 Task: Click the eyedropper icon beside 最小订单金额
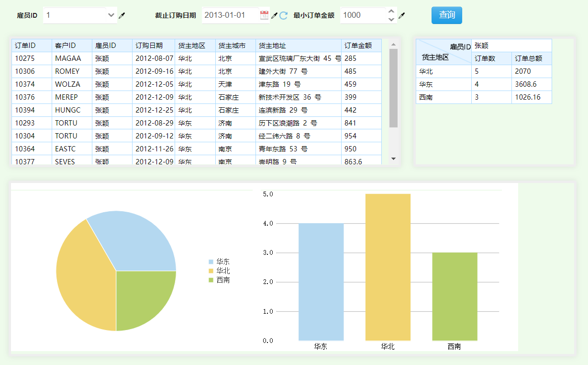click(x=402, y=16)
